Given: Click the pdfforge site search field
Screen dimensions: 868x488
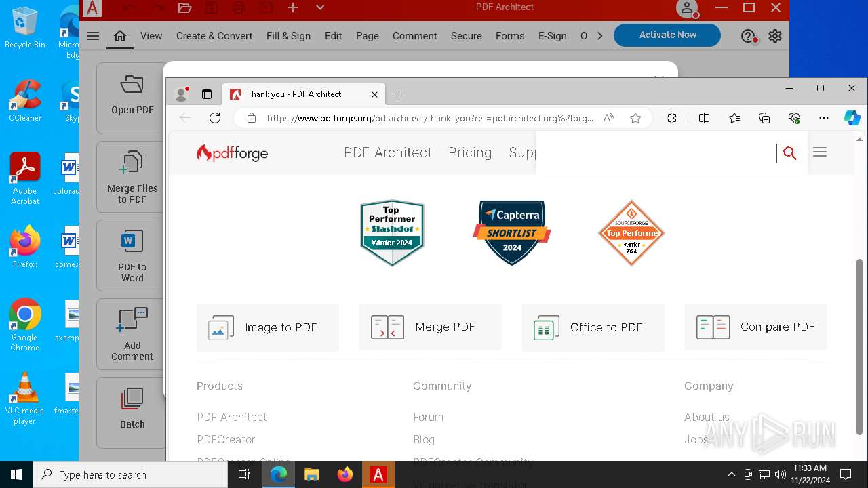Looking at the screenshot, I should click(656, 153).
